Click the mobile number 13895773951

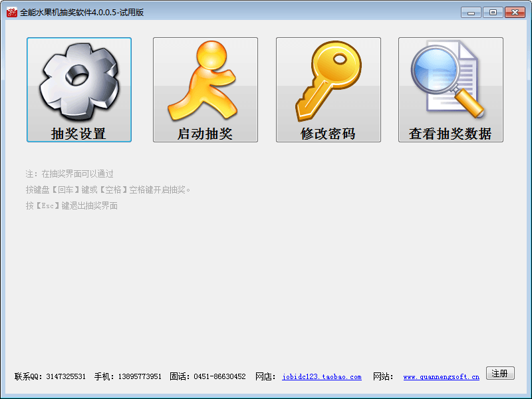pyautogui.click(x=140, y=377)
